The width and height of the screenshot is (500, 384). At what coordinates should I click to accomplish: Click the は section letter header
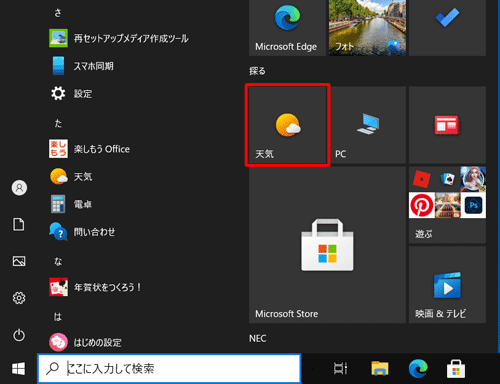point(58,317)
